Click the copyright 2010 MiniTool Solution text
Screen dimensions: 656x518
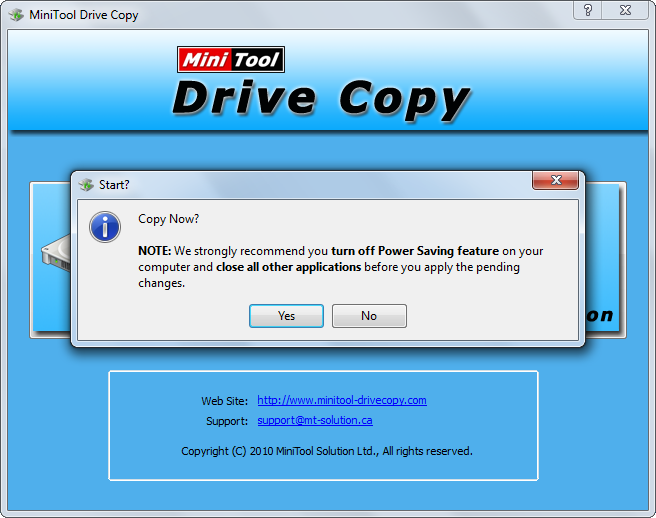coord(327,451)
